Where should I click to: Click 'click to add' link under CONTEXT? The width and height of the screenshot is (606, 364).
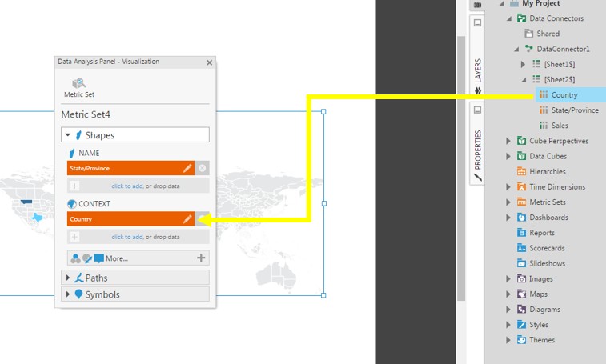click(x=126, y=237)
